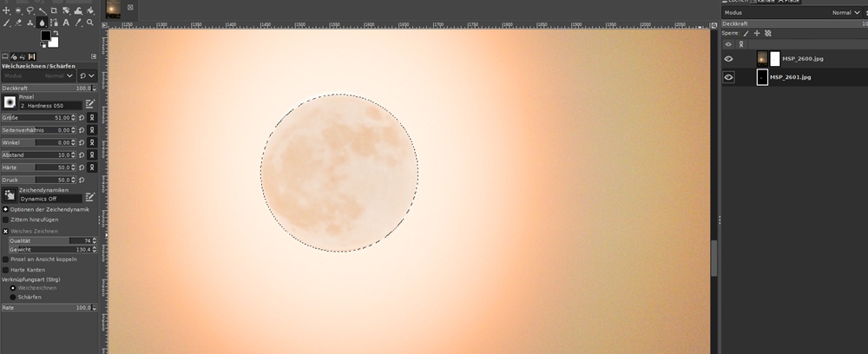This screenshot has width=868, height=354.
Task: Switch to the Kanäle tab
Action: [764, 2]
